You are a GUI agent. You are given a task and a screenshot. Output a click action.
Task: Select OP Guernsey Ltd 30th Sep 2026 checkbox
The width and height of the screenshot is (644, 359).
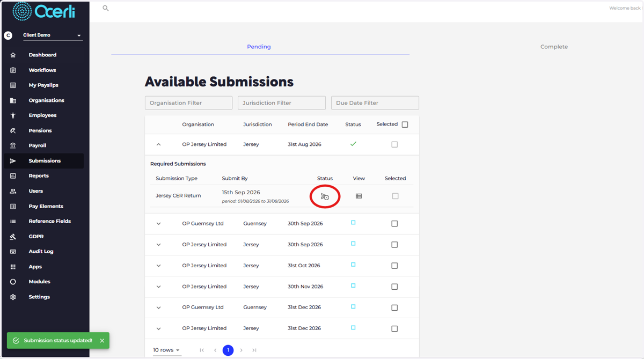point(394,224)
